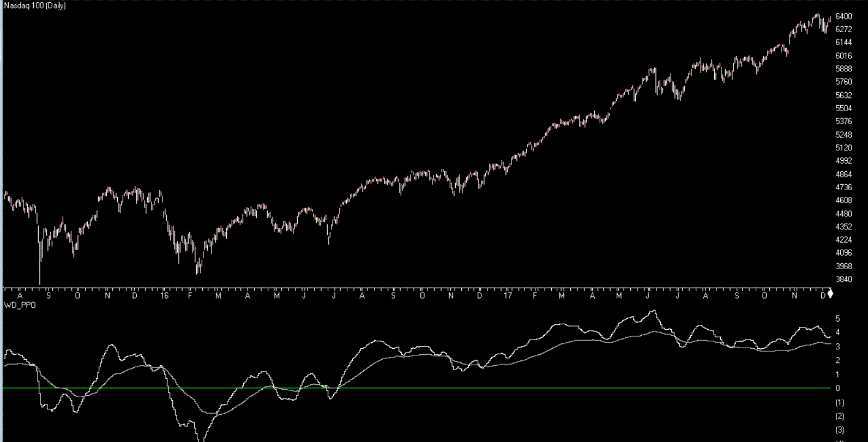Viewport: 868px width, 442px height.
Task: Pick the 5632 price scale label
Action: pos(843,95)
